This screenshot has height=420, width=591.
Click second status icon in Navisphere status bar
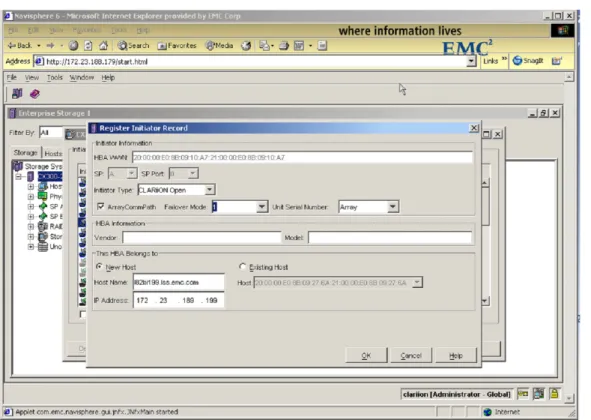pyautogui.click(x=539, y=394)
